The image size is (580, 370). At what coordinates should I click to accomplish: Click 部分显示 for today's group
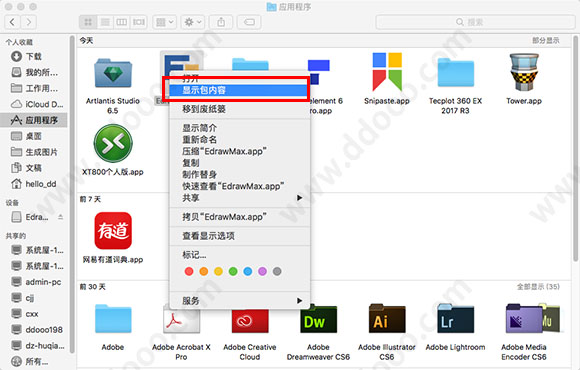(546, 40)
